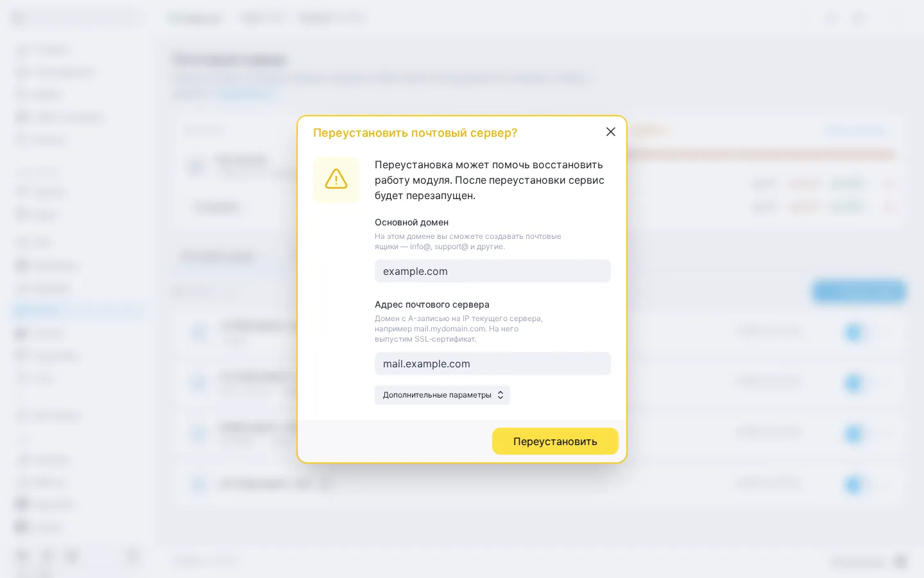Edit the Основной домен field example.com
The height and width of the screenshot is (578, 924).
pyautogui.click(x=493, y=271)
